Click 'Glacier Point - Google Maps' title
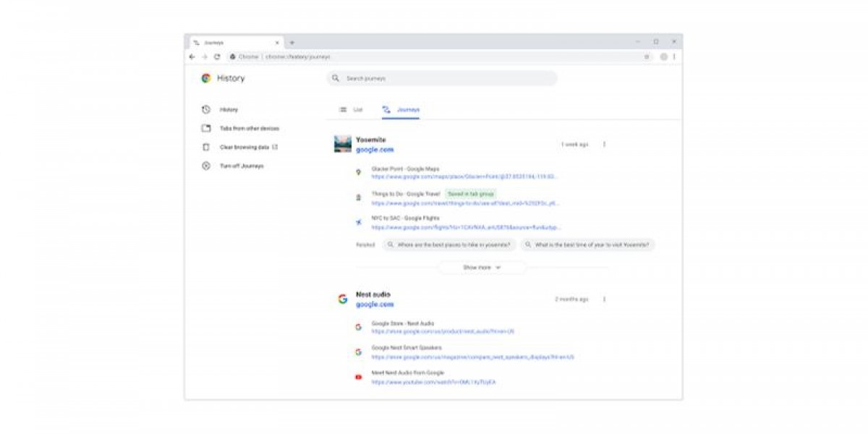The height and width of the screenshot is (434, 868). click(405, 169)
